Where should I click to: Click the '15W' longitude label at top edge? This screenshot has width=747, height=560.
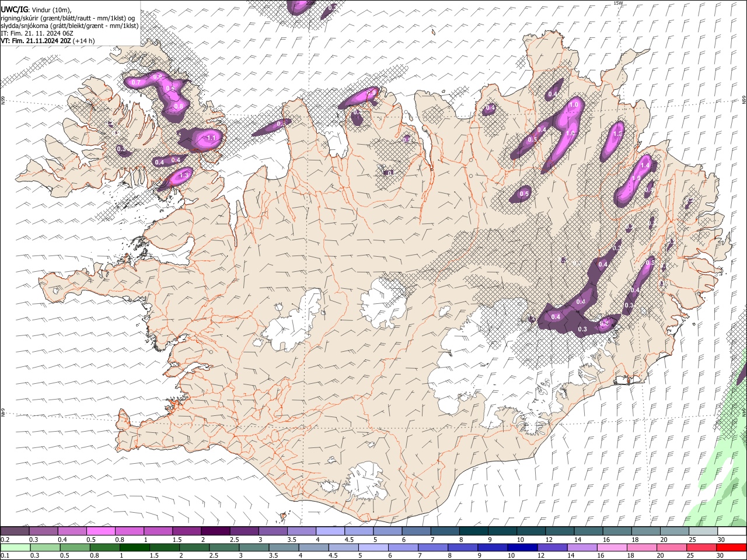pyautogui.click(x=618, y=3)
